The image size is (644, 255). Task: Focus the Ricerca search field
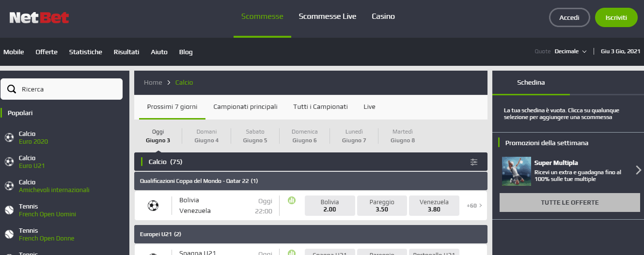click(62, 89)
